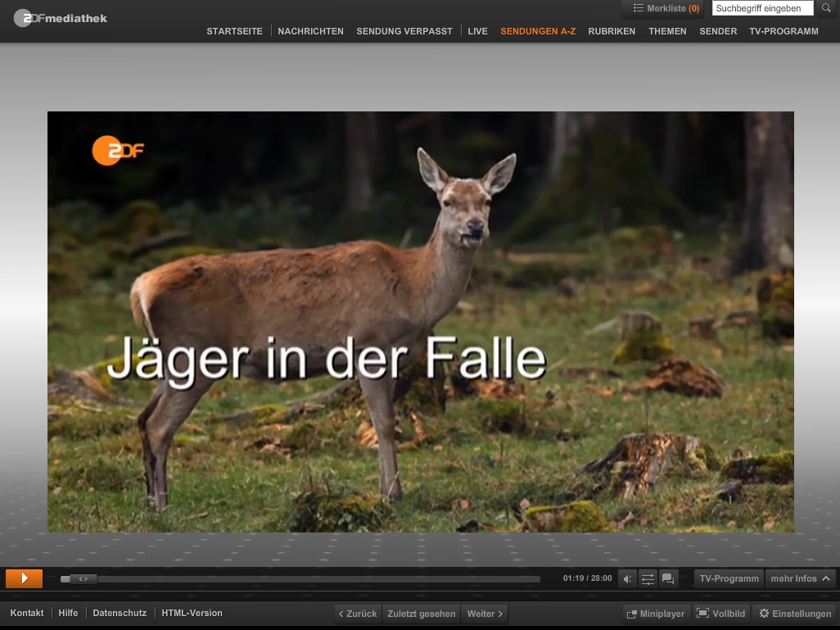Open the Datenschutz link

click(120, 613)
